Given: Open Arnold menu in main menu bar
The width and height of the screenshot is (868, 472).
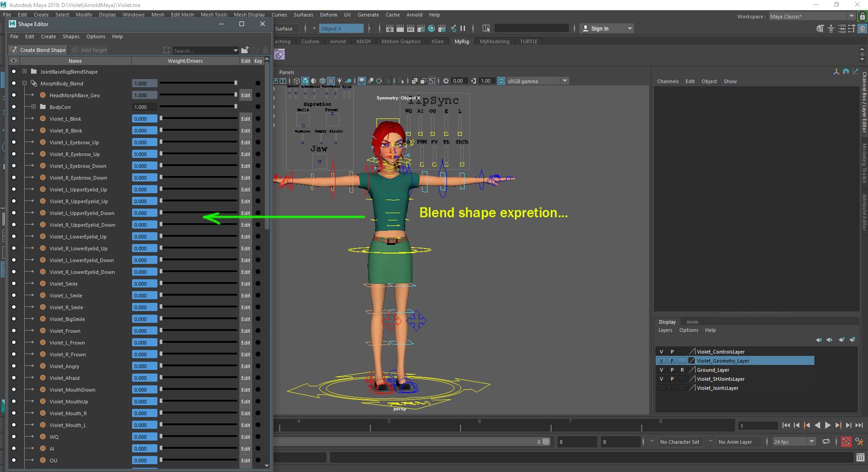Looking at the screenshot, I should [414, 15].
